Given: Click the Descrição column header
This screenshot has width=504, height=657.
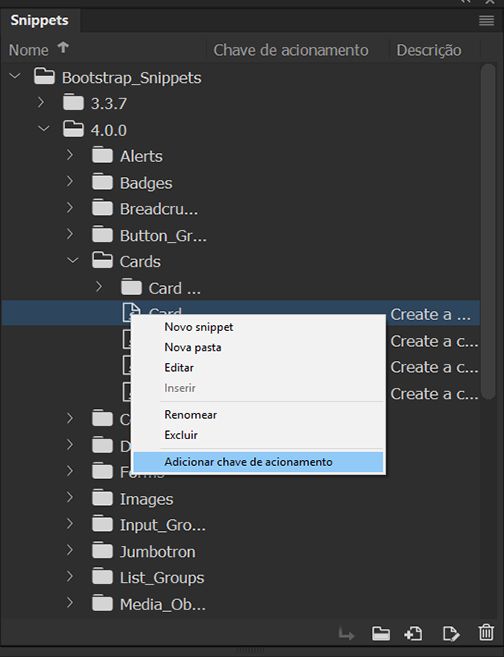Looking at the screenshot, I should click(429, 50).
